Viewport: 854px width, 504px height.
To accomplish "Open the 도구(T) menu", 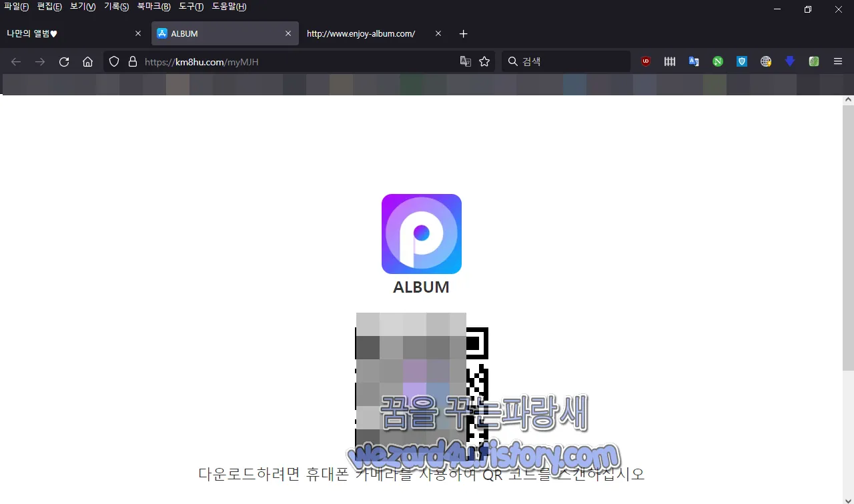I will pyautogui.click(x=190, y=7).
